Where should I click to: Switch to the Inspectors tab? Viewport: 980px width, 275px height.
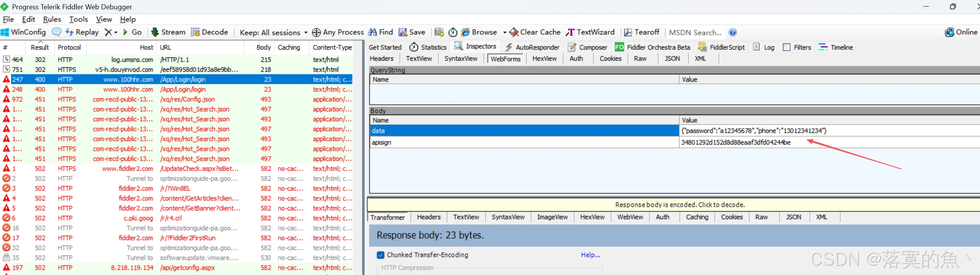[475, 47]
